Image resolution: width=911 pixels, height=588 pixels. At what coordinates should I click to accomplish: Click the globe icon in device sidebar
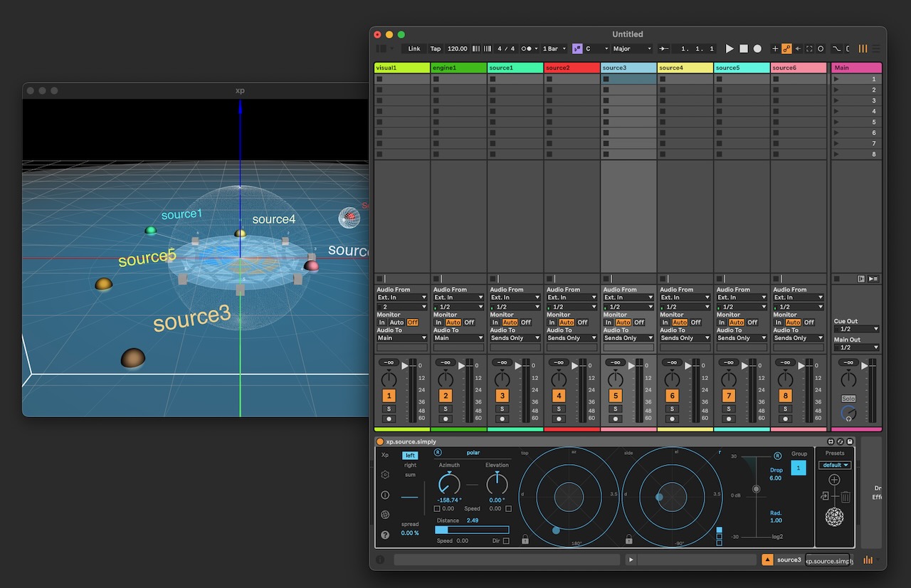click(x=385, y=515)
